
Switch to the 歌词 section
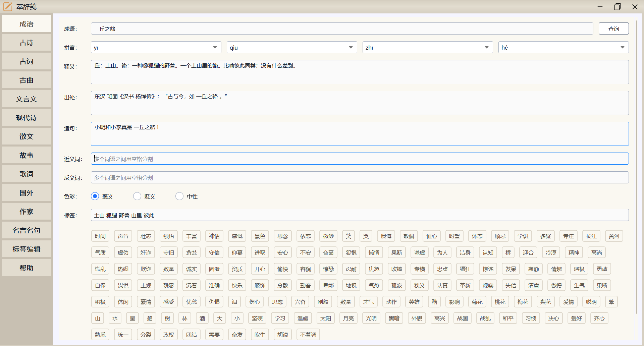[26, 174]
